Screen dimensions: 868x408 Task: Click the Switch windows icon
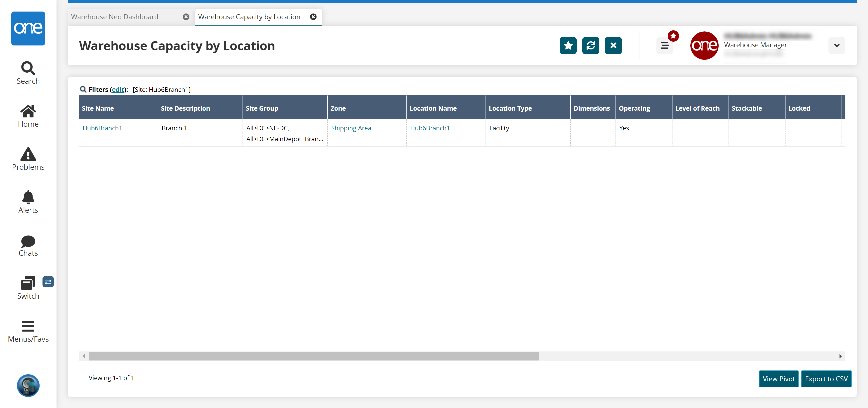pyautogui.click(x=28, y=284)
